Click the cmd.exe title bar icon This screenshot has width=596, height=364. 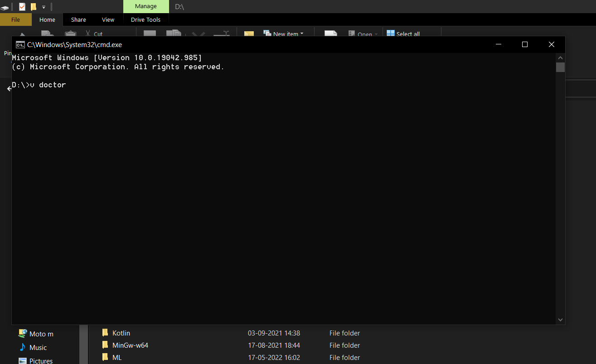pyautogui.click(x=20, y=44)
